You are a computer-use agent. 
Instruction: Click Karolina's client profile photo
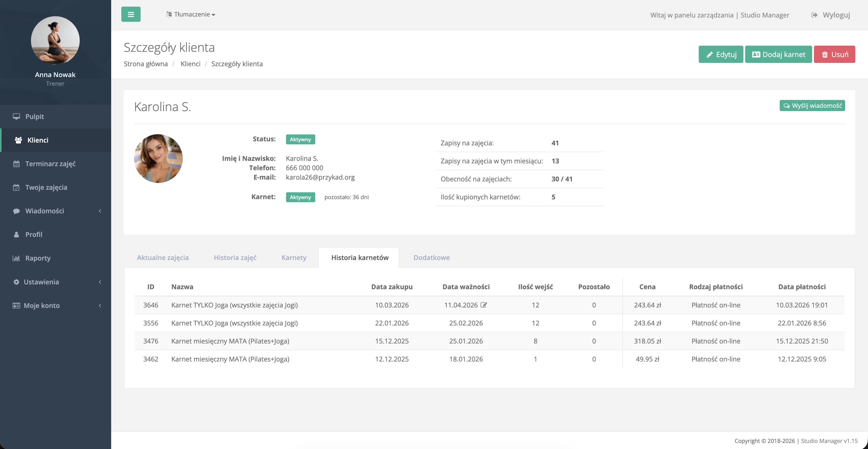point(158,158)
